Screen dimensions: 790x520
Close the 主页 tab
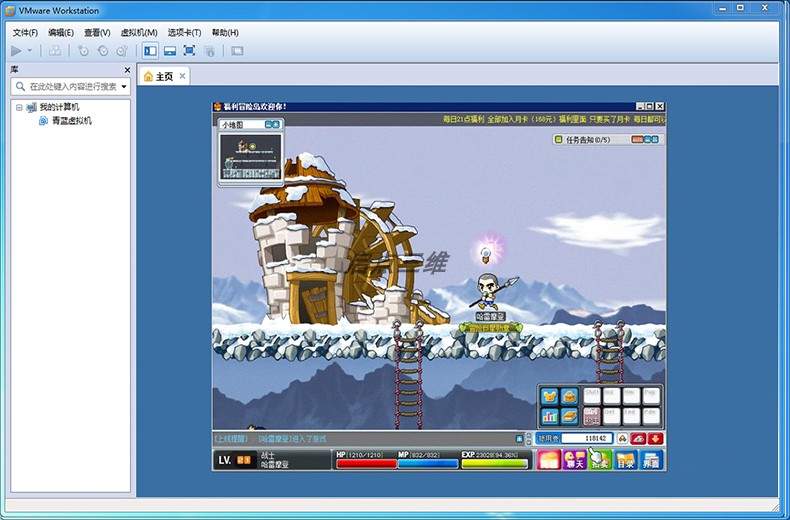(182, 76)
